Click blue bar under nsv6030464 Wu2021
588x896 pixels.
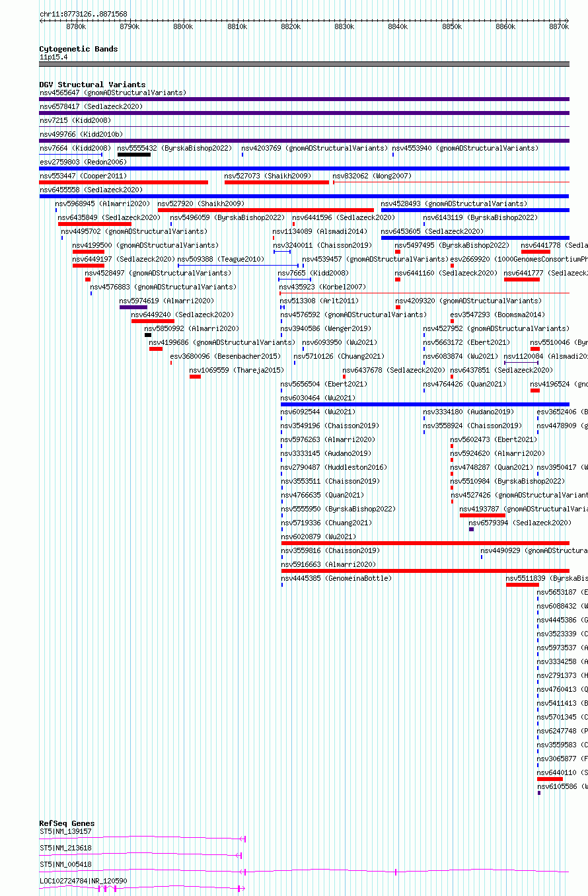[425, 404]
